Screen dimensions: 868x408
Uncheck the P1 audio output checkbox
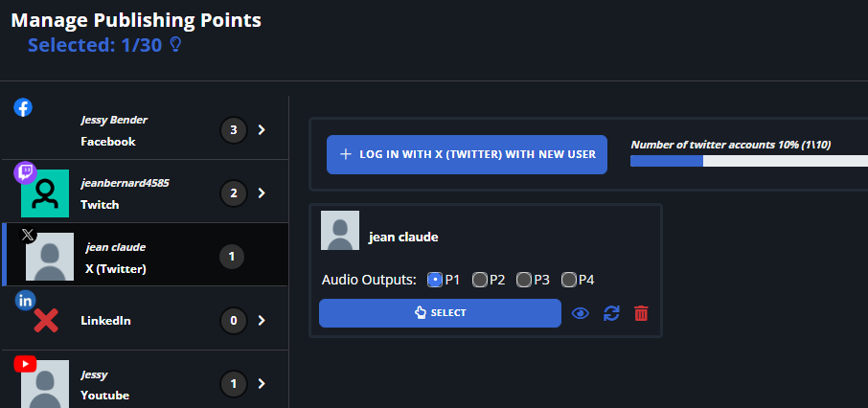point(435,280)
